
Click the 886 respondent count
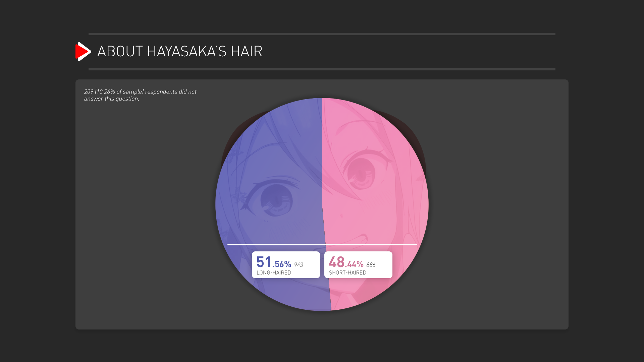point(371,265)
